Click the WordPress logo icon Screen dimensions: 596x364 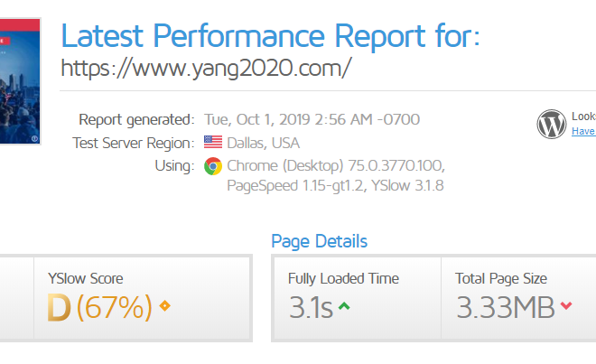click(x=552, y=124)
